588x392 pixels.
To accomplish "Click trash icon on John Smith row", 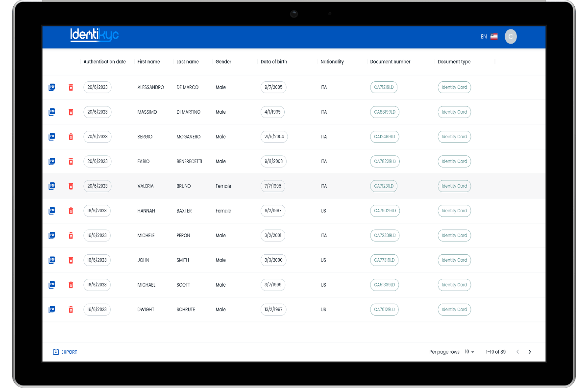I will pyautogui.click(x=71, y=260).
